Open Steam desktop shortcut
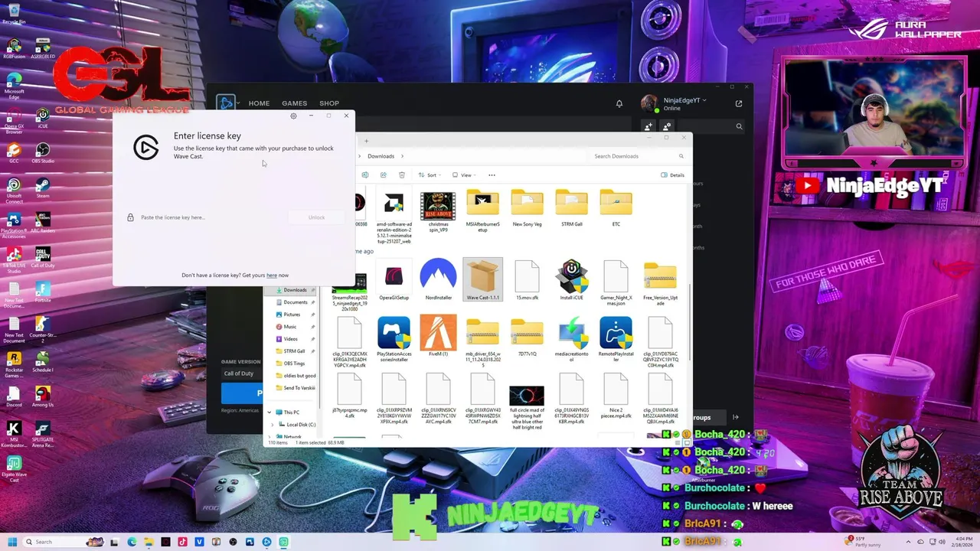This screenshot has height=551, width=980. [43, 188]
